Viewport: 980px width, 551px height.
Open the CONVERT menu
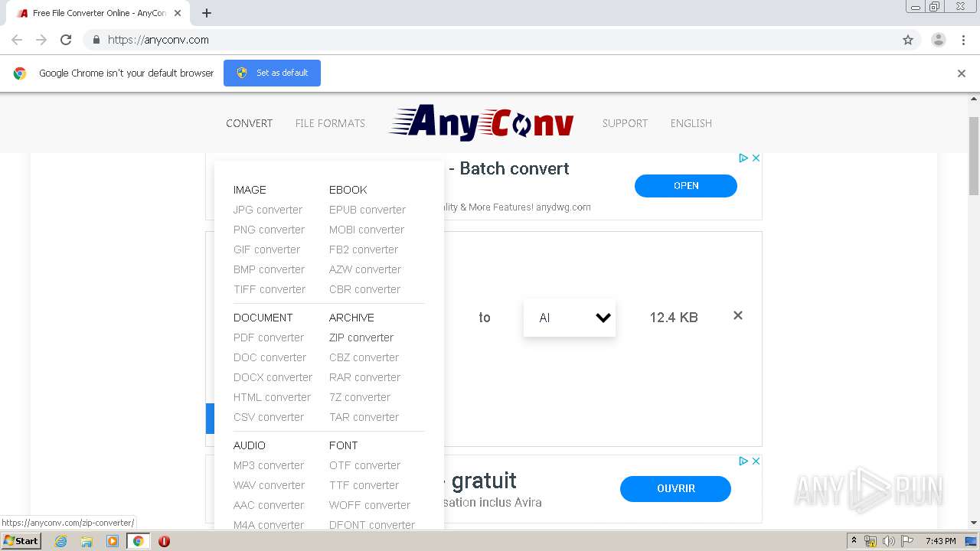(x=249, y=123)
